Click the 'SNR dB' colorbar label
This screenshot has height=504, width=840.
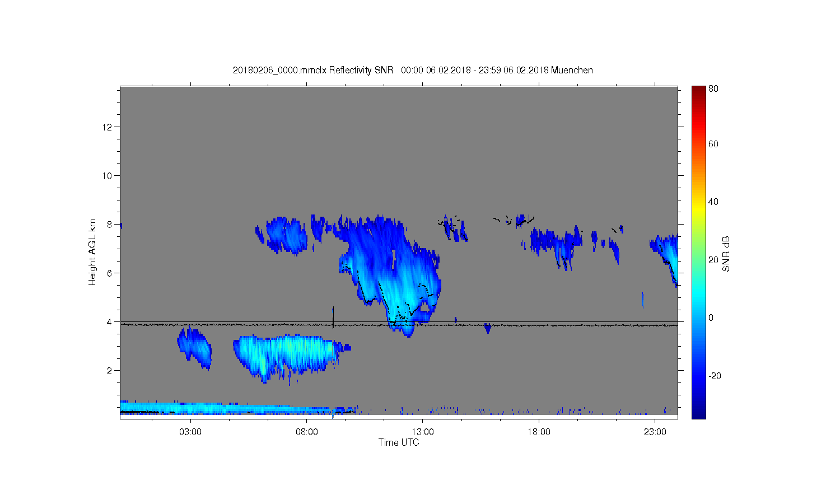[x=726, y=254]
